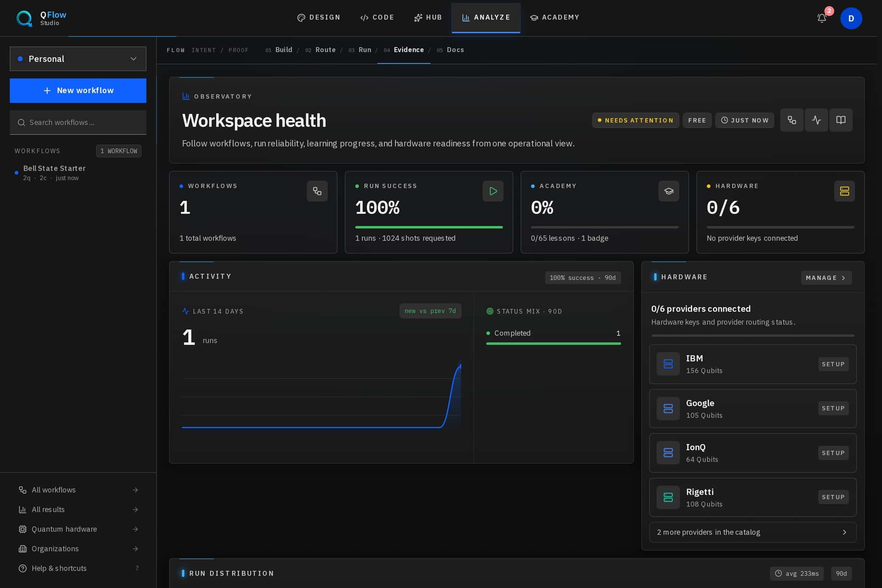This screenshot has width=882, height=588.
Task: Click the new vs prev 7d badge
Action: (430, 311)
